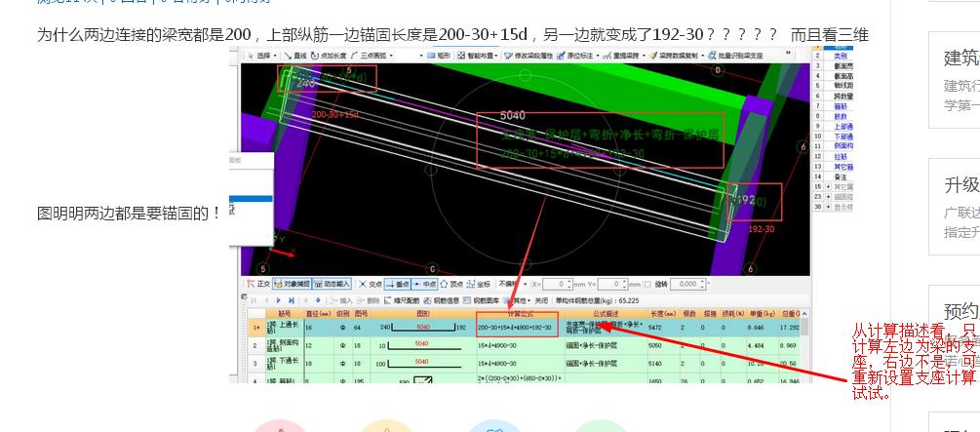Pick the 矩形 rectangle tool
Screen dimensions: 980x432
pyautogui.click(x=439, y=55)
